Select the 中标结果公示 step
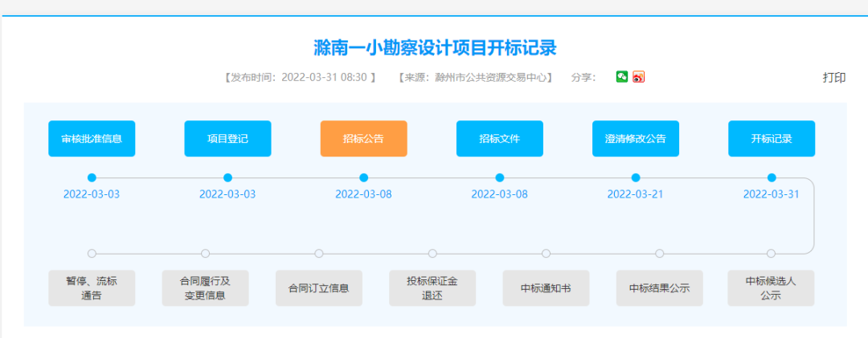 (x=659, y=287)
